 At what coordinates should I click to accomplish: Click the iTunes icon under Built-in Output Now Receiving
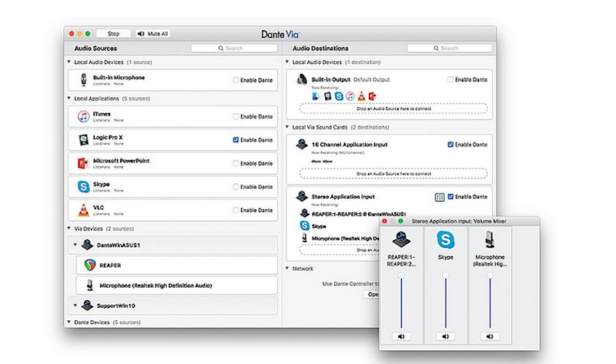350,96
